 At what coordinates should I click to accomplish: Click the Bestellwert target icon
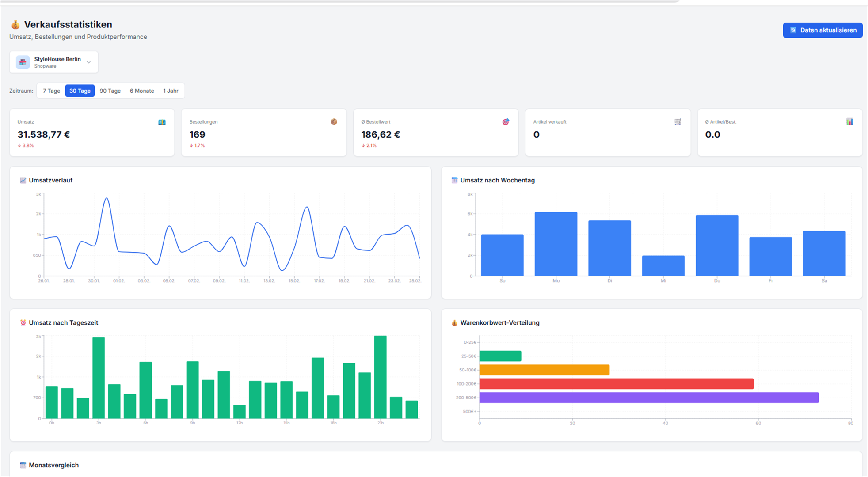(506, 122)
